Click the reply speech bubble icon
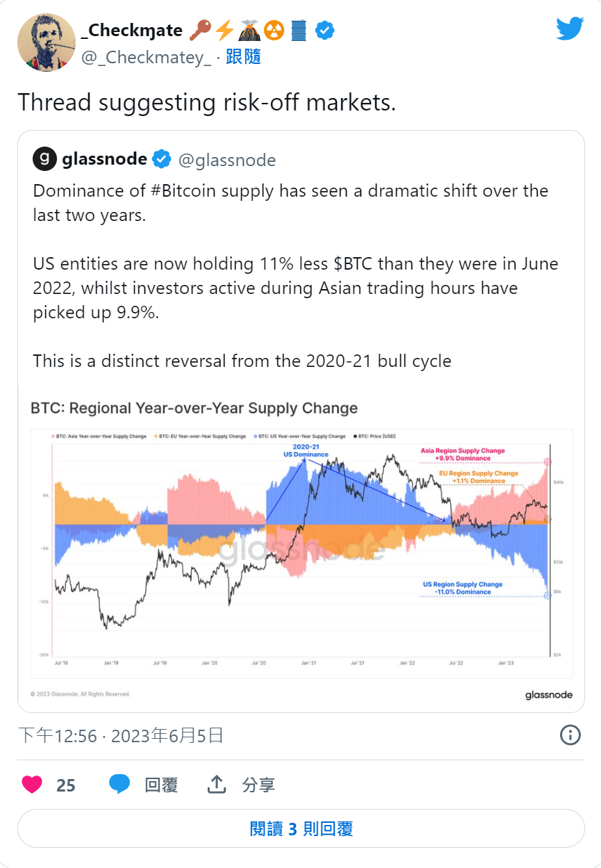Screen dimensions: 601x868 (x=120, y=785)
